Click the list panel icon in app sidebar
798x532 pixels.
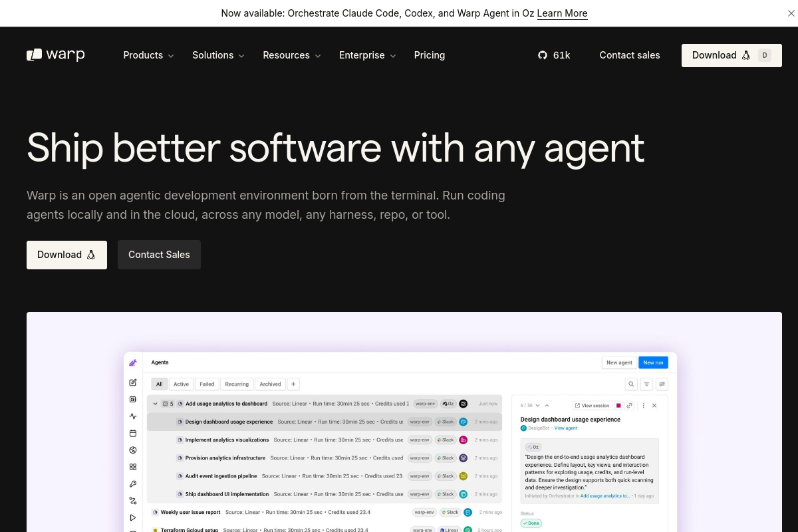click(x=133, y=400)
